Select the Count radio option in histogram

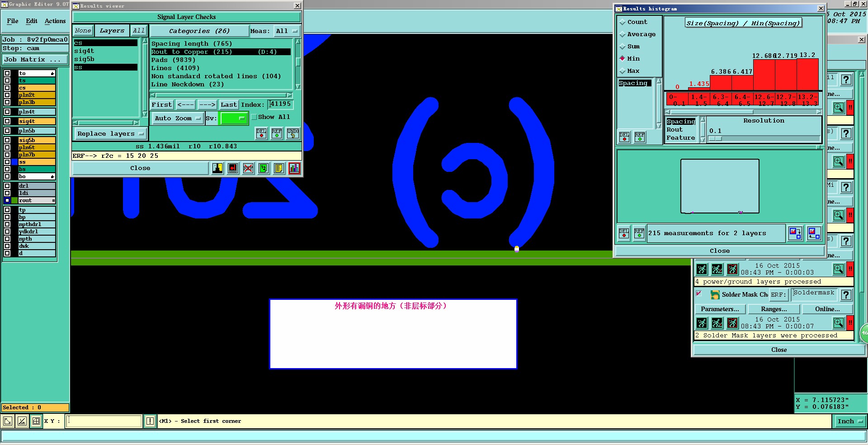623,22
